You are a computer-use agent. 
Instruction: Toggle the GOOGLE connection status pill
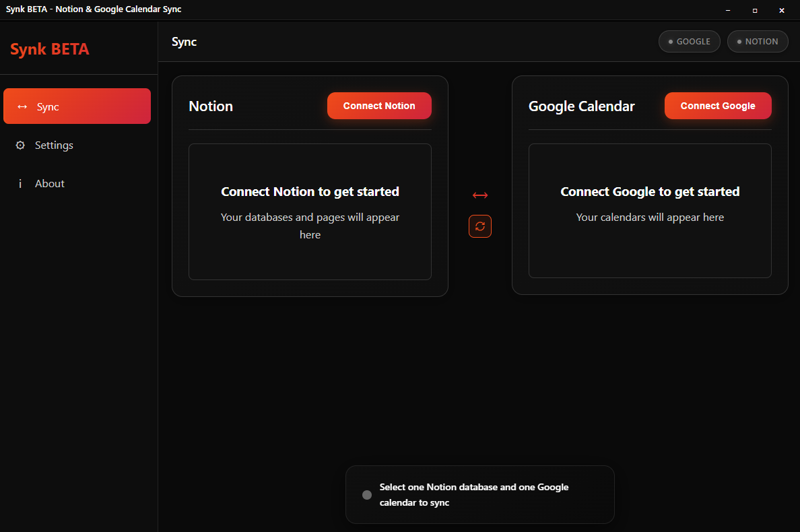[x=689, y=41]
